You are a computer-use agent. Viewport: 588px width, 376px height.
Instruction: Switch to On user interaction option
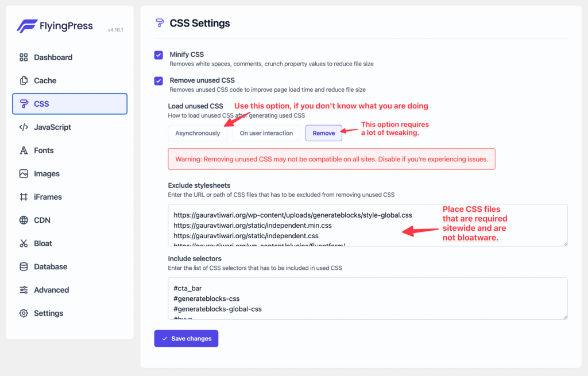pyautogui.click(x=266, y=133)
